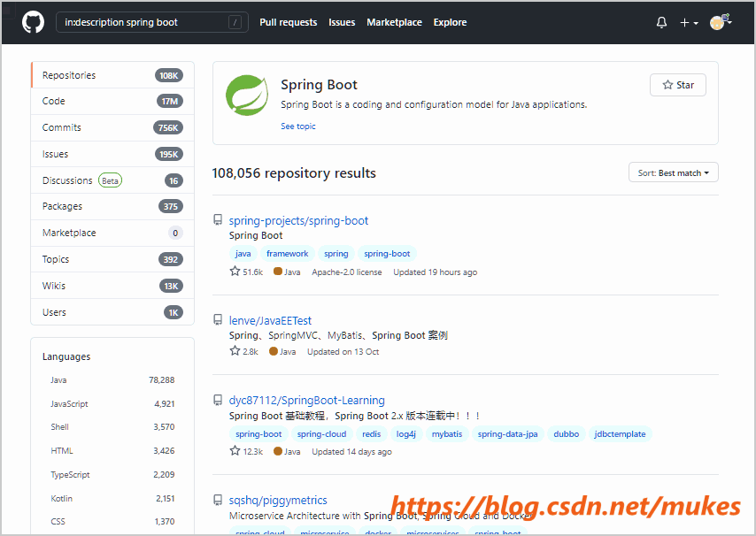The image size is (756, 536).
Task: Click Java language dot on SpringBoot-Learning
Action: click(278, 451)
